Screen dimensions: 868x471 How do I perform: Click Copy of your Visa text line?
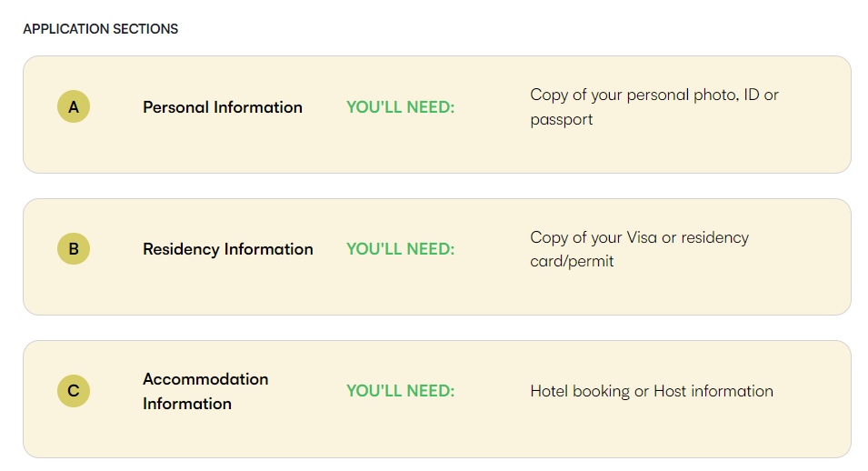[639, 237]
